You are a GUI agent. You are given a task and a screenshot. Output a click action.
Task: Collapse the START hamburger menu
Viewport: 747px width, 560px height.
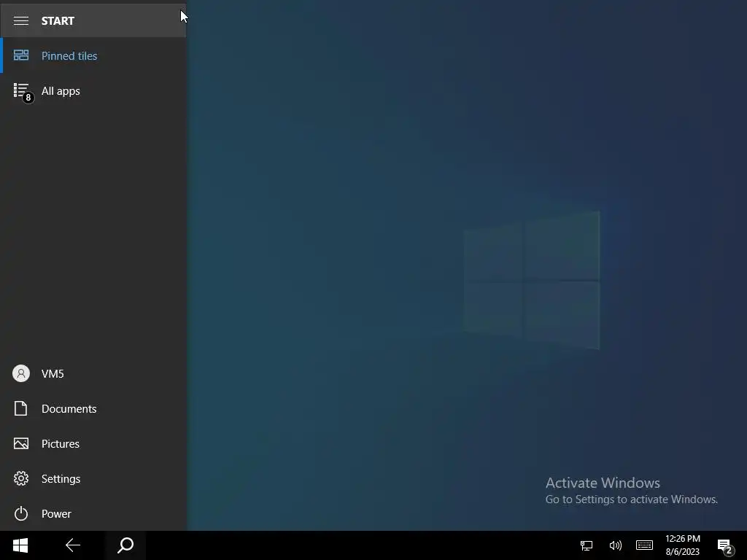(21, 20)
